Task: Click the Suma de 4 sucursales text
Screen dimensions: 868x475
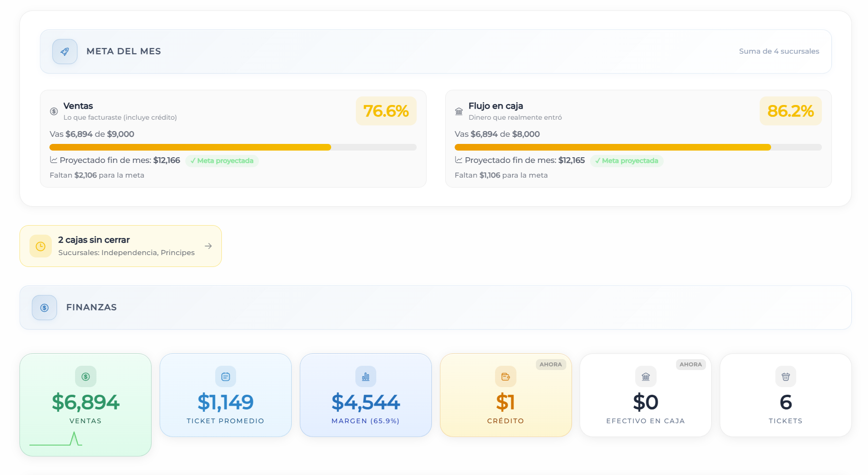Action: [779, 51]
